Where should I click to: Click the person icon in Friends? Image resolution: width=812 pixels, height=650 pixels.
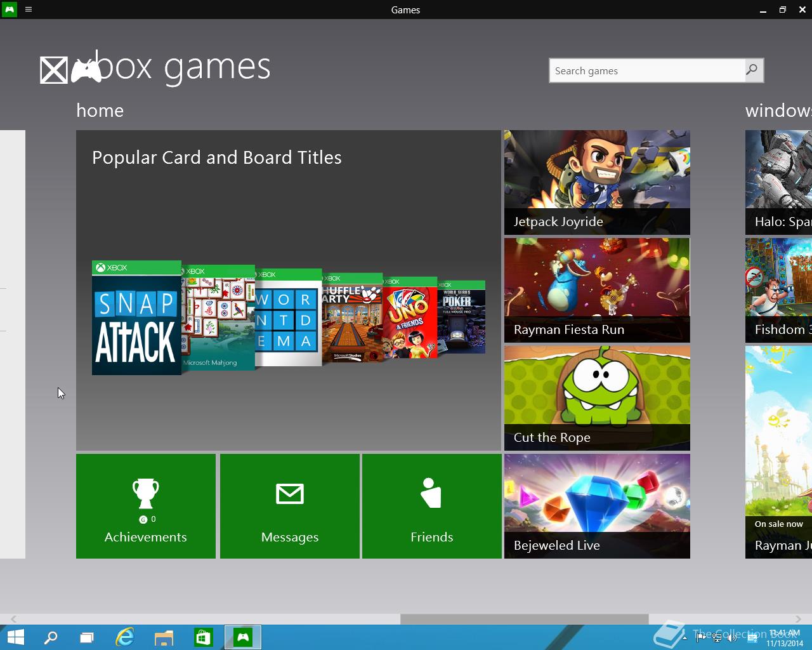[431, 493]
